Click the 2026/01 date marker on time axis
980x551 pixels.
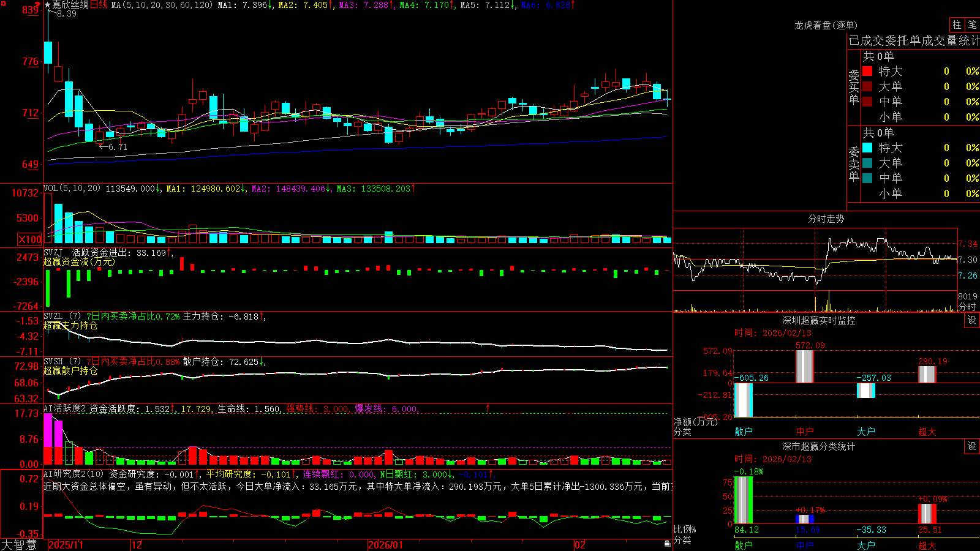[385, 545]
